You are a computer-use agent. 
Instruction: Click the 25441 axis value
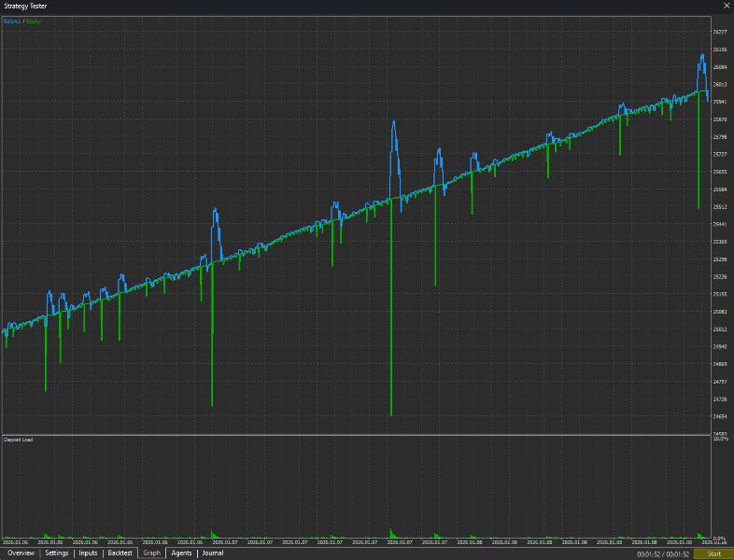pos(720,224)
